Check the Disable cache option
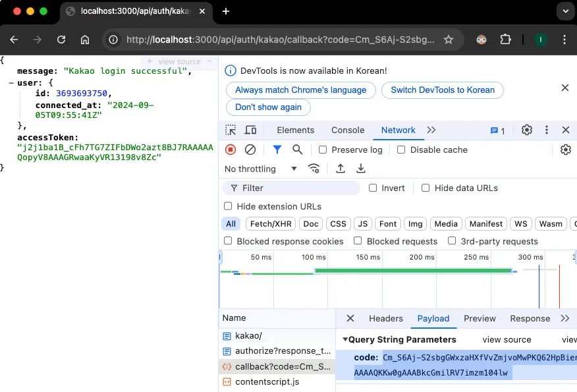The width and height of the screenshot is (577, 392). pos(401,150)
